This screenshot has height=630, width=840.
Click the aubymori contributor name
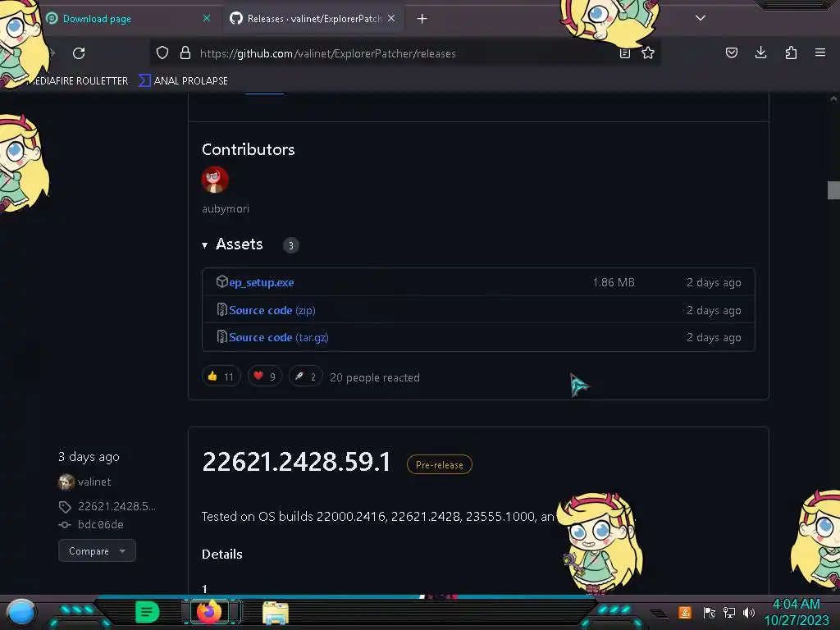click(x=226, y=209)
